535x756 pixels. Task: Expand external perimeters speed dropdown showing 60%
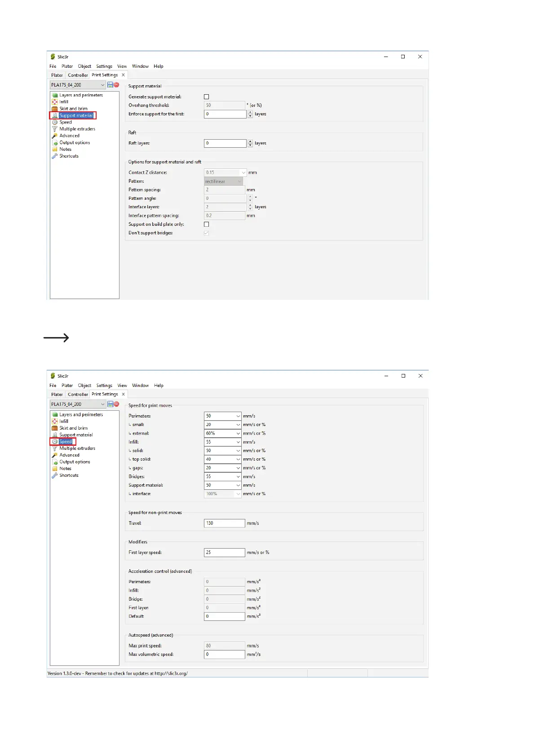pyautogui.click(x=238, y=433)
